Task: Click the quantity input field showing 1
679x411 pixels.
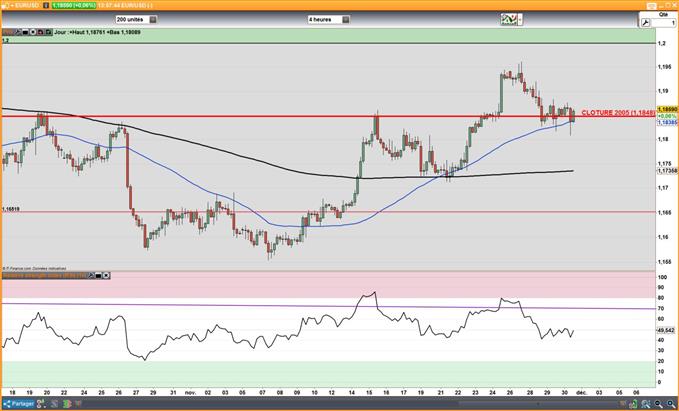Action: (x=663, y=23)
